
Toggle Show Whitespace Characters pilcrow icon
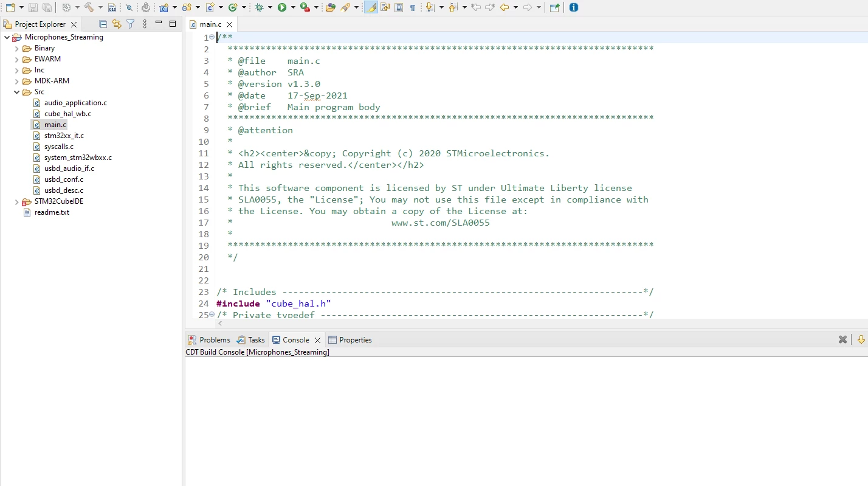click(413, 7)
